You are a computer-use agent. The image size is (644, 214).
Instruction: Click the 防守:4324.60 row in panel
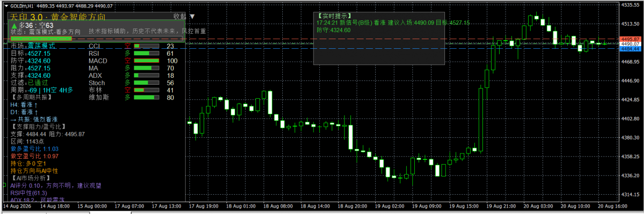(x=31, y=61)
